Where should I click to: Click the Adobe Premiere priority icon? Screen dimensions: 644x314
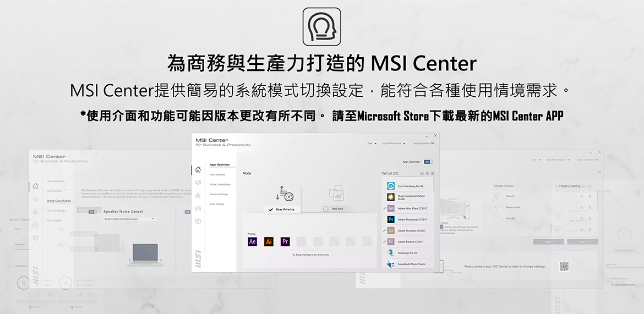285,241
